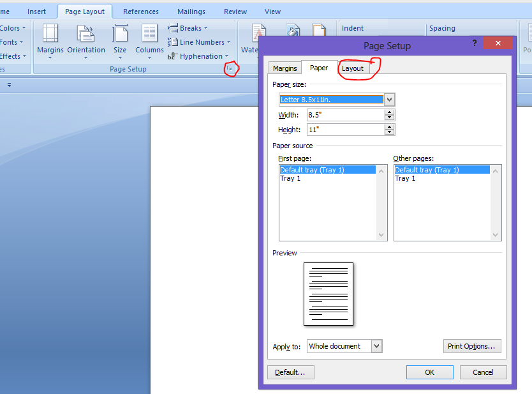The image size is (532, 394).
Task: Open the Size page option
Action: [x=120, y=40]
